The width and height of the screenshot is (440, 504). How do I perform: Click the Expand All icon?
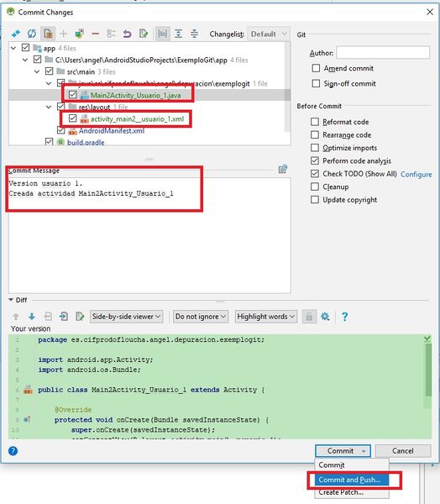[178, 34]
